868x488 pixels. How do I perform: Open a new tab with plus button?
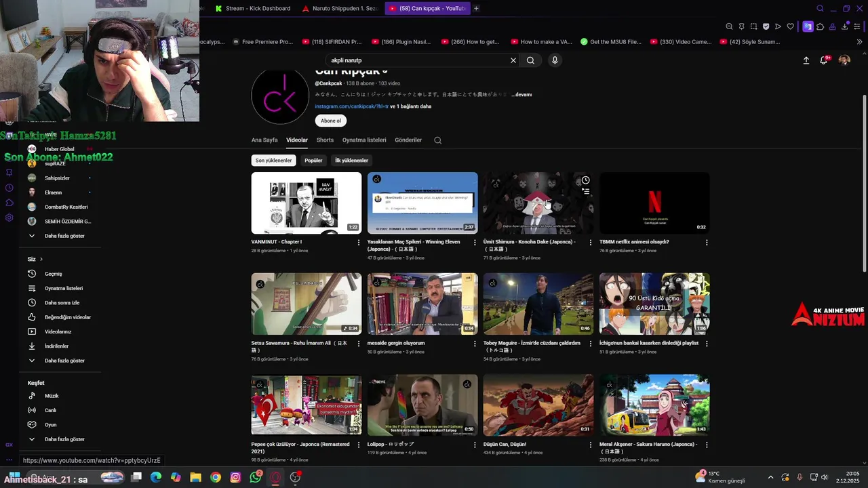(476, 8)
